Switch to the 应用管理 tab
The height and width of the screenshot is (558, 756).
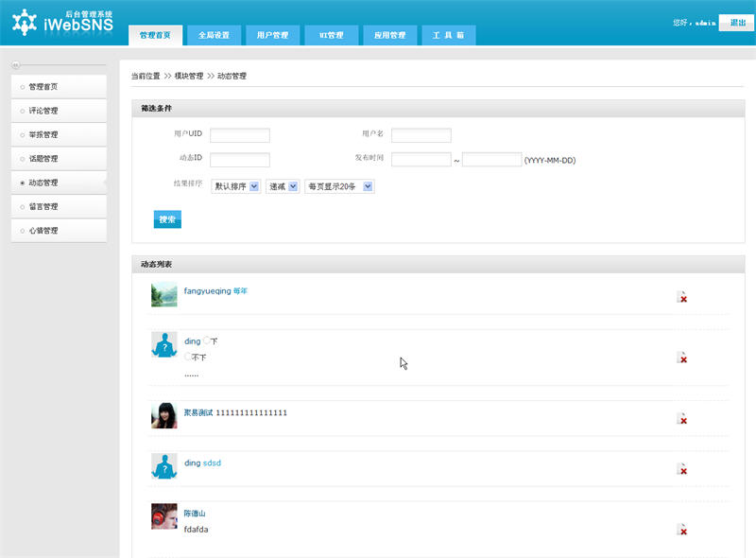[390, 35]
